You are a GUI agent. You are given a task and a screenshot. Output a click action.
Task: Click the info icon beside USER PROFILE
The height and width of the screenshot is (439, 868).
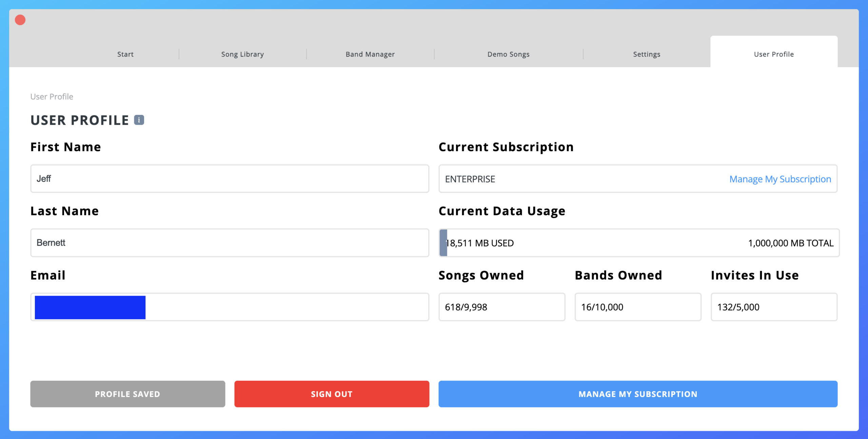pos(139,120)
